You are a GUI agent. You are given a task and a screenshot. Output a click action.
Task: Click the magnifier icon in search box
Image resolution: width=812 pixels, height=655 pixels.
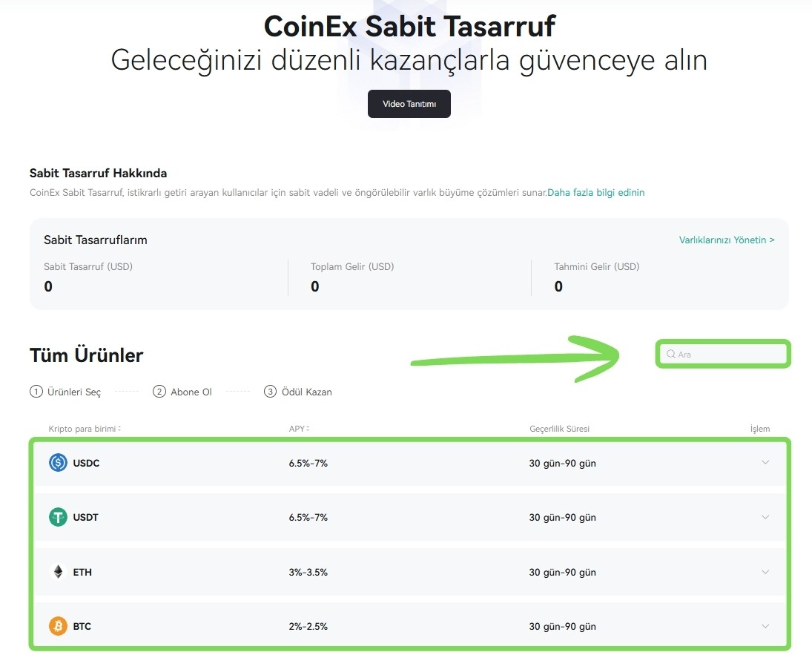670,354
